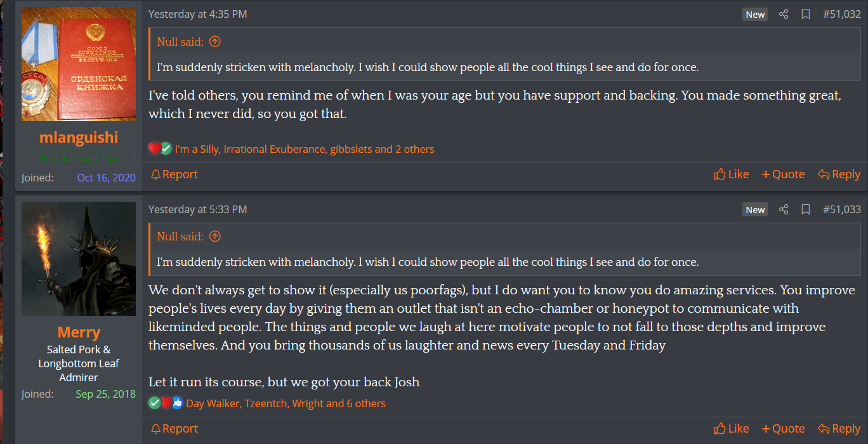Expand Null's quote in mlanguishi's post
Viewport: 868px width, 444px height.
click(215, 42)
